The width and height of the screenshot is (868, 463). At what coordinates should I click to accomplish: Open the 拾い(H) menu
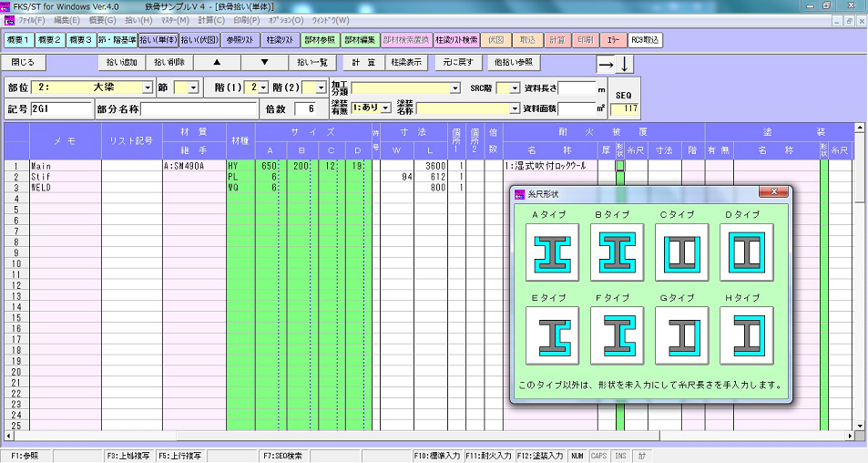tap(138, 20)
